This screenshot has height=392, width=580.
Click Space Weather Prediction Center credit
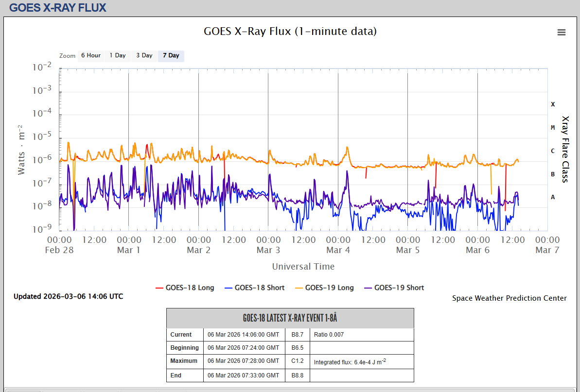(x=510, y=298)
